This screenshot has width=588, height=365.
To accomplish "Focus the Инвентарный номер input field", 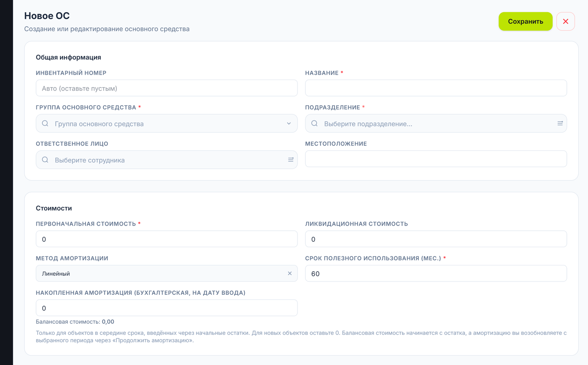I will click(167, 88).
